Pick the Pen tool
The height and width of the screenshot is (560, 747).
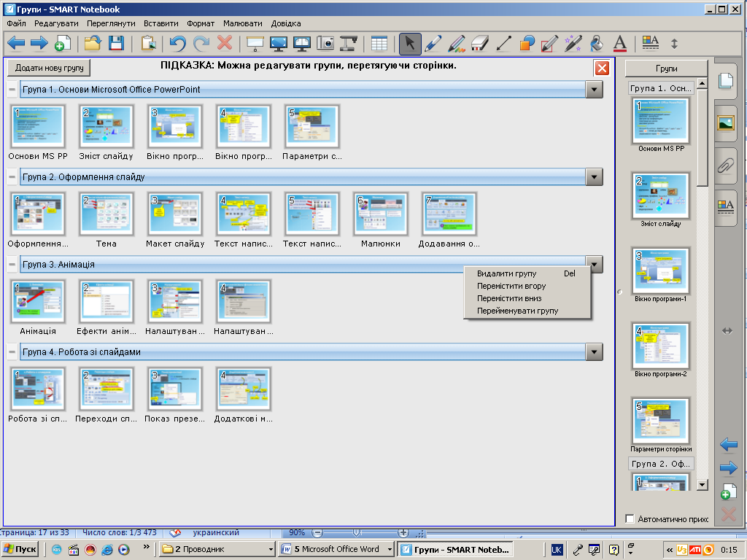(433, 44)
